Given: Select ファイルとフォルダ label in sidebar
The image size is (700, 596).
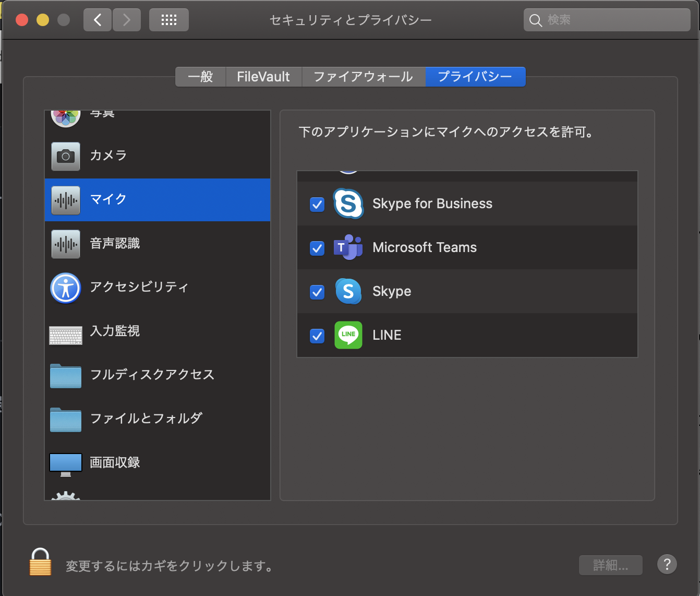Looking at the screenshot, I should [146, 419].
